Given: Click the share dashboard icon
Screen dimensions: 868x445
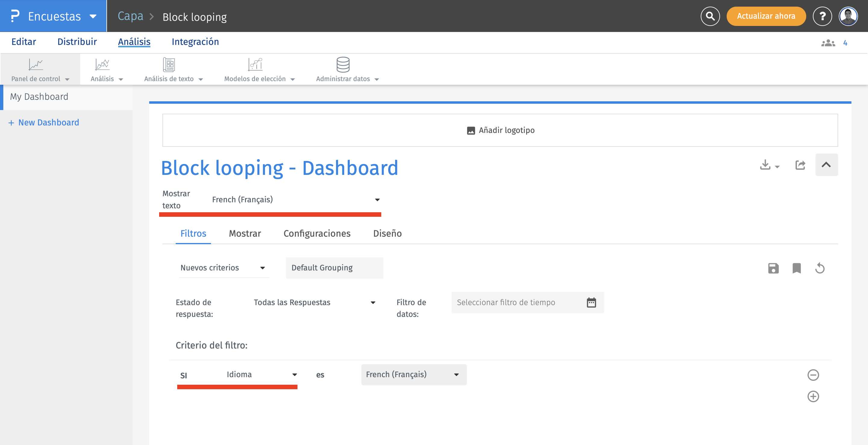Looking at the screenshot, I should pyautogui.click(x=800, y=165).
